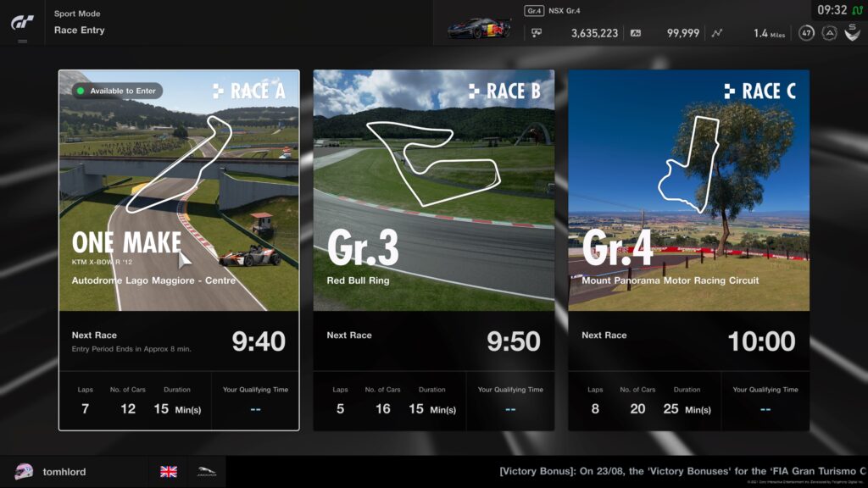Click Race C number of cars 20

coord(637,409)
